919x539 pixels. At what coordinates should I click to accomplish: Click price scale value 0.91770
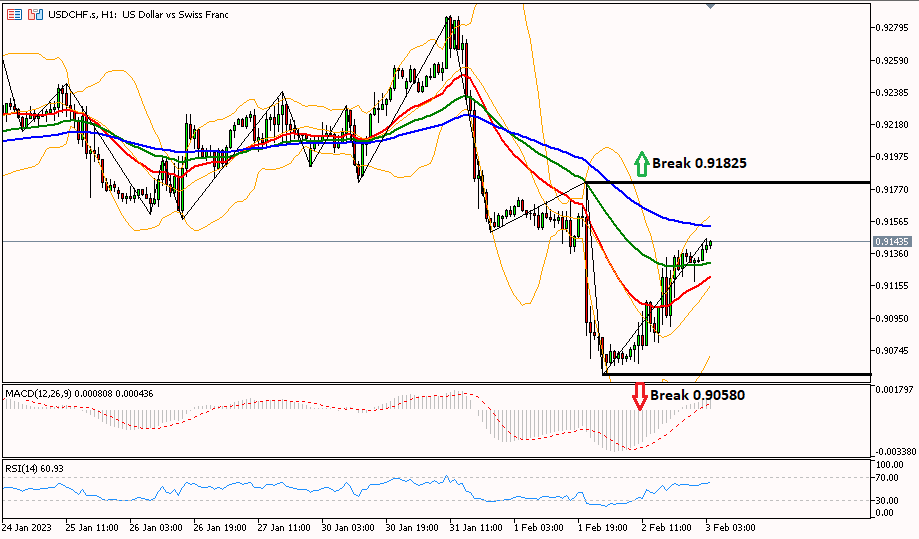tap(892, 189)
